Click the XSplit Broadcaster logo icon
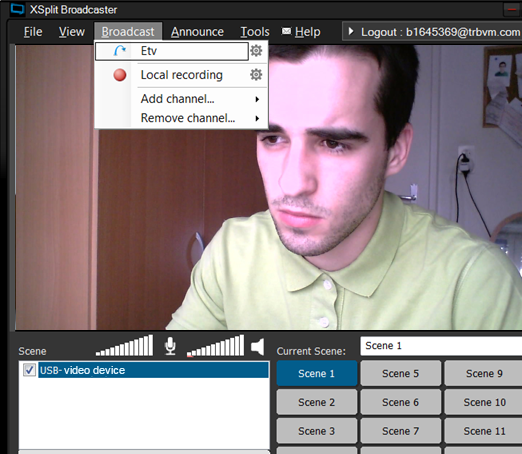This screenshot has width=522, height=454. tap(17, 9)
